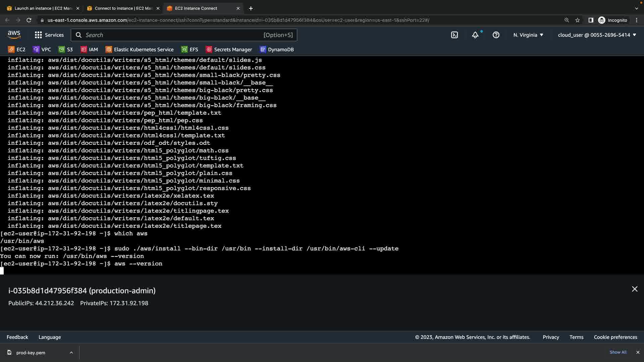Open the notifications bell
Viewport: 644px width, 362px height.
475,35
